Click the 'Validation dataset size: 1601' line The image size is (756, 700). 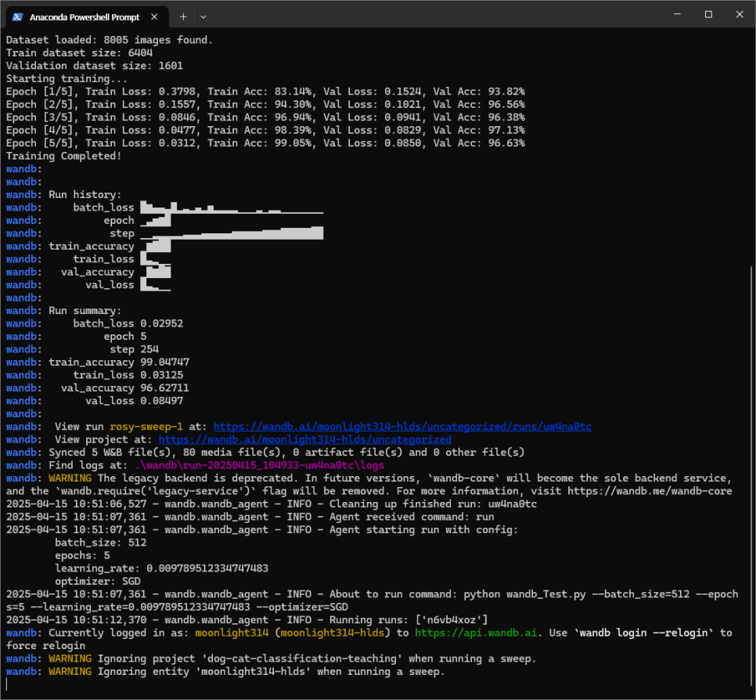pos(95,66)
